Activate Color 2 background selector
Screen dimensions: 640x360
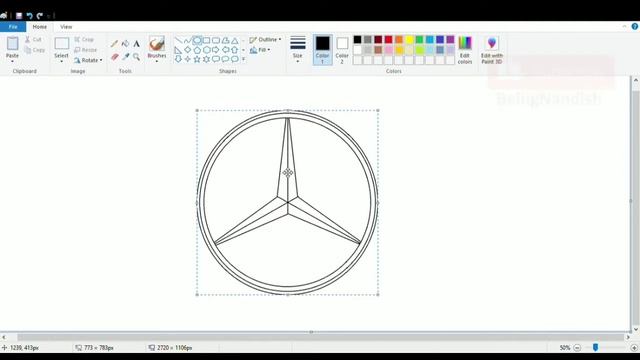[342, 50]
